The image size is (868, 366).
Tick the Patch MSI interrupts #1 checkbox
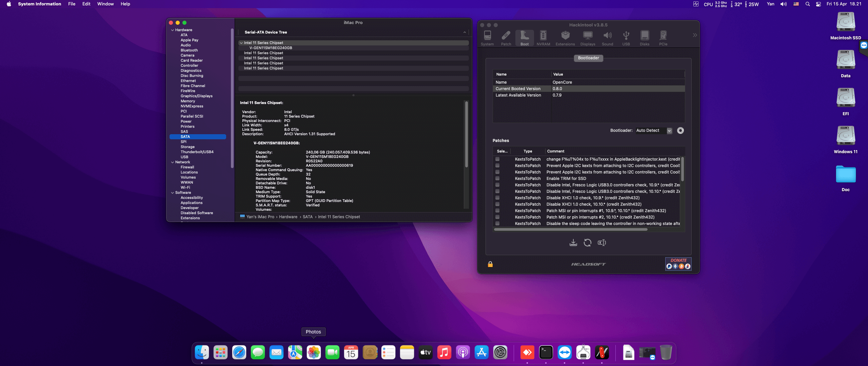497,210
